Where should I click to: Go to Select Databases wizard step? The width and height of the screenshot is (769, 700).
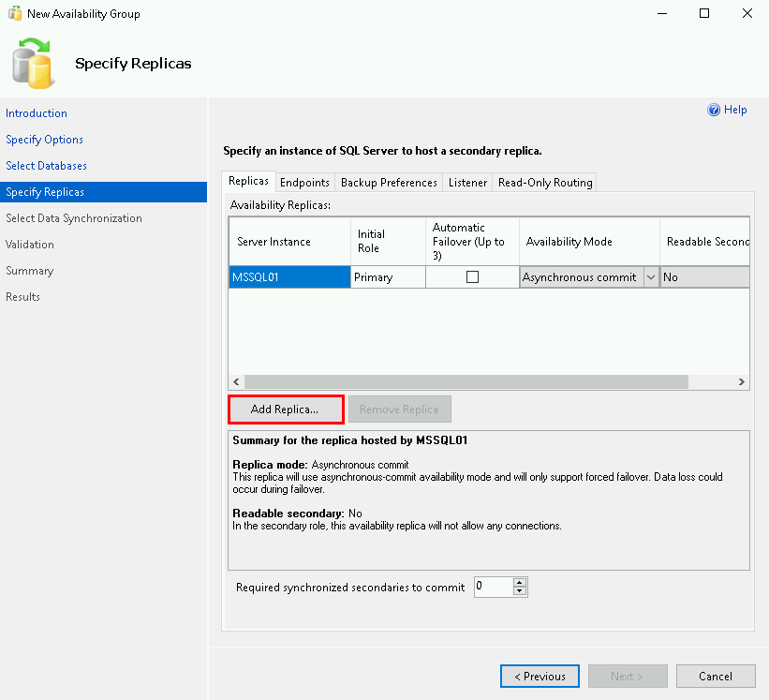tap(46, 166)
